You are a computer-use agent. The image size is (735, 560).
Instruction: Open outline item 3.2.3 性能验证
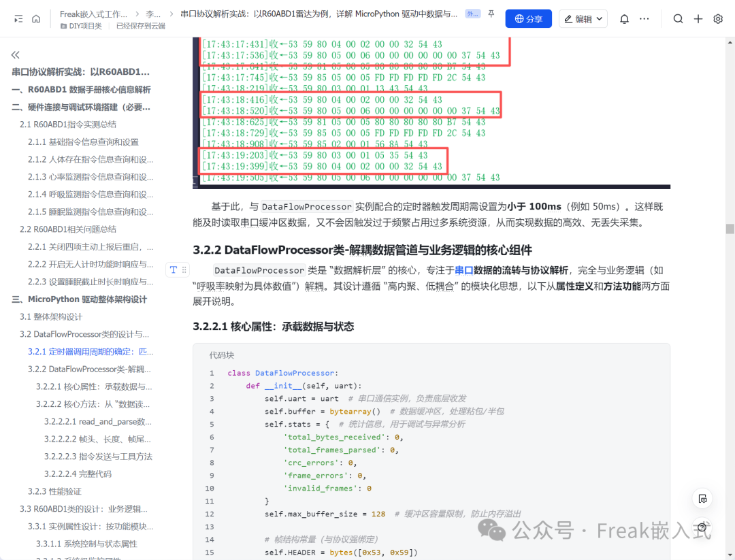[x=54, y=491]
